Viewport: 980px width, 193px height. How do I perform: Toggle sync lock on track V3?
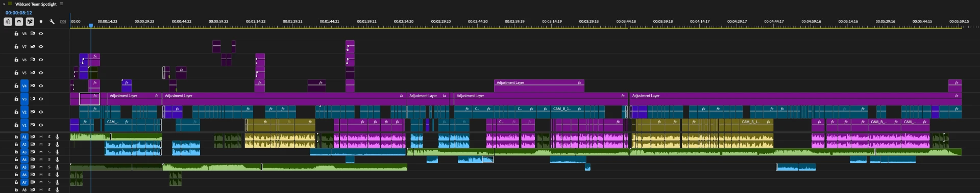coord(33,99)
